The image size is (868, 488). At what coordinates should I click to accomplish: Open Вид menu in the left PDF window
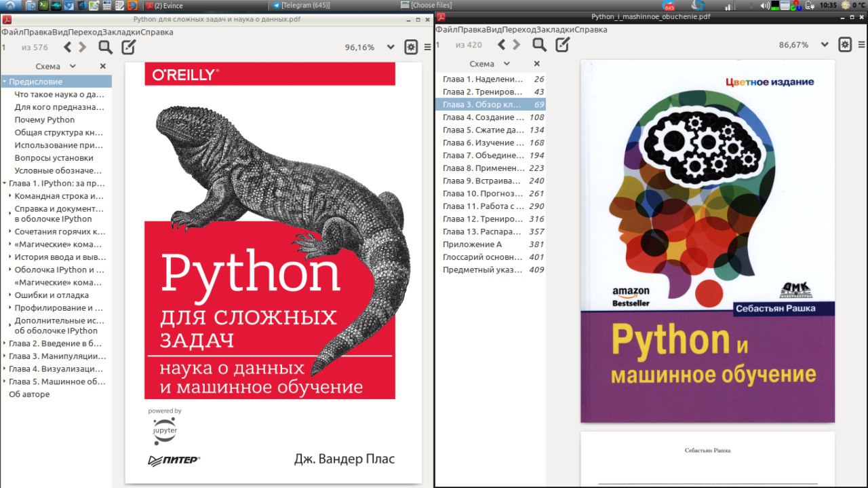click(59, 32)
